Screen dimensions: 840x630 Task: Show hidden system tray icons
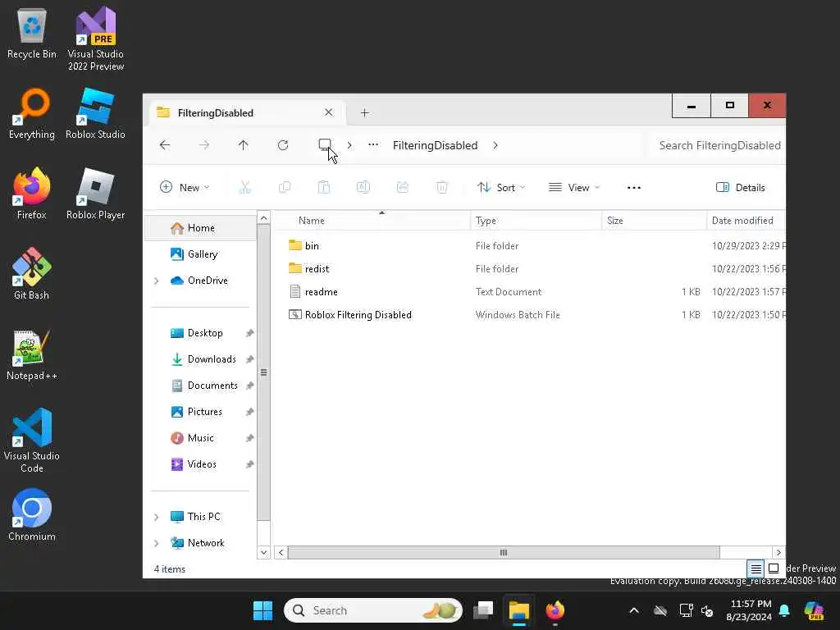pyautogui.click(x=634, y=610)
